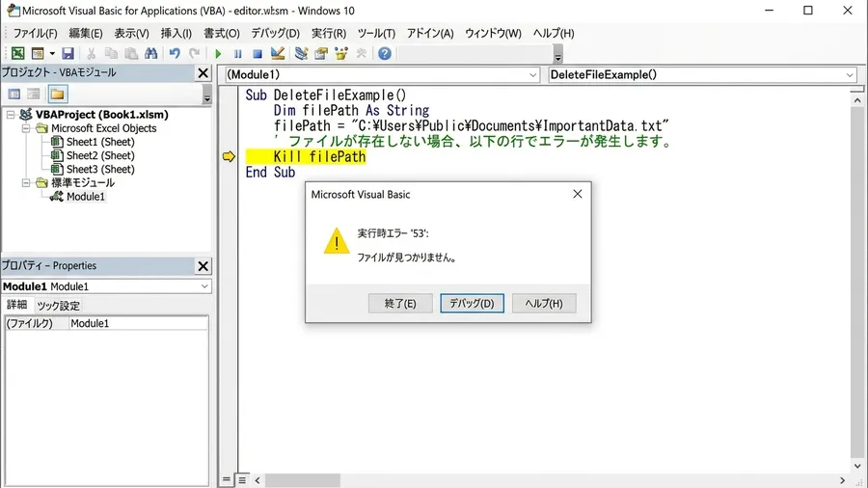
Task: Click the Undo arrow icon
Action: 175,53
